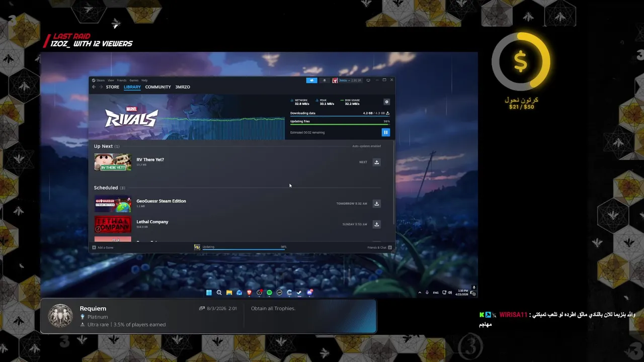The height and width of the screenshot is (362, 644).
Task: Start RV There Yet? download now
Action: (x=376, y=162)
